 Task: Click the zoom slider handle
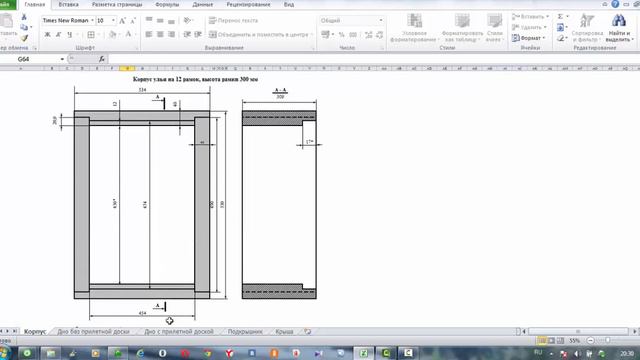(608, 340)
